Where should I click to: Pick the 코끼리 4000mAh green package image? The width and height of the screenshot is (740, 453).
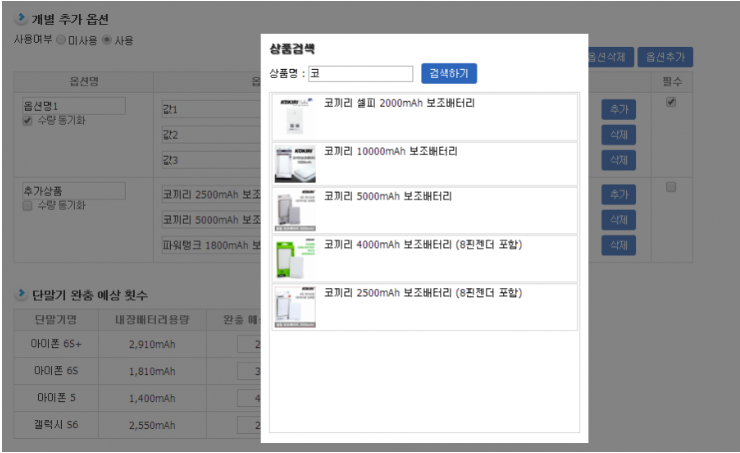tap(294, 259)
